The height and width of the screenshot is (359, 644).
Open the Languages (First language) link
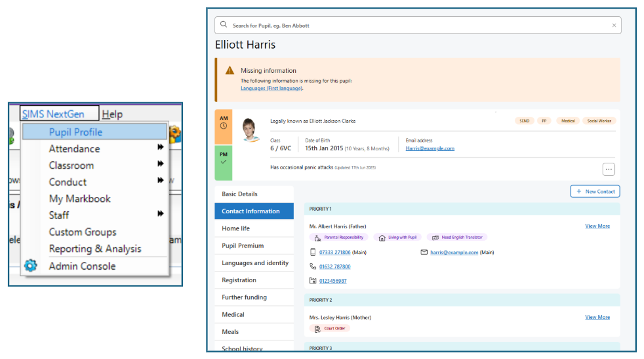(272, 88)
